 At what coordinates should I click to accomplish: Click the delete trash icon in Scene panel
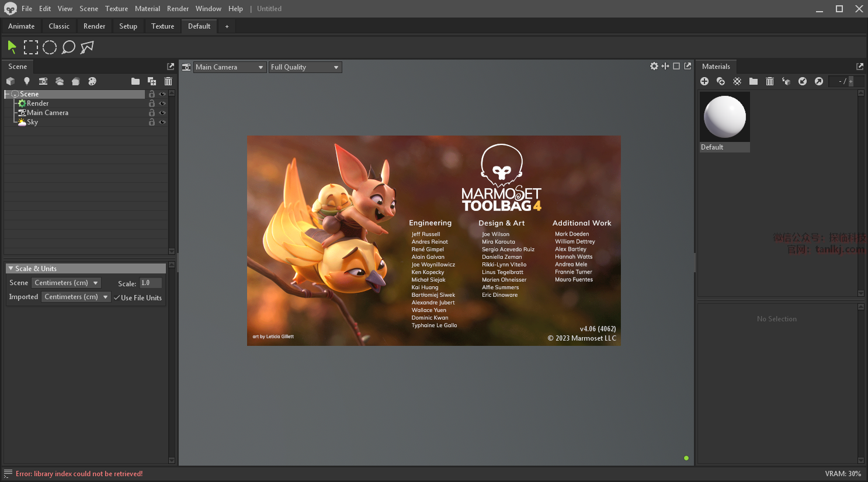click(168, 81)
